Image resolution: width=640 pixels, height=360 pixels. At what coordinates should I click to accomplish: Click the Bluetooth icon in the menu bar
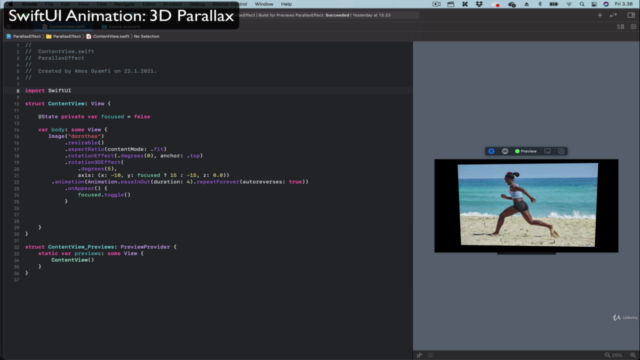pyautogui.click(x=540, y=4)
